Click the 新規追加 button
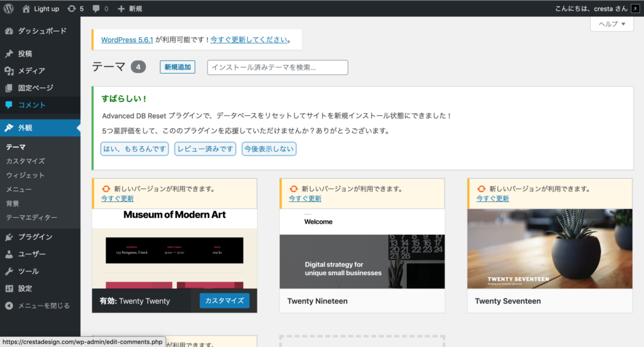The image size is (644, 347). click(177, 67)
